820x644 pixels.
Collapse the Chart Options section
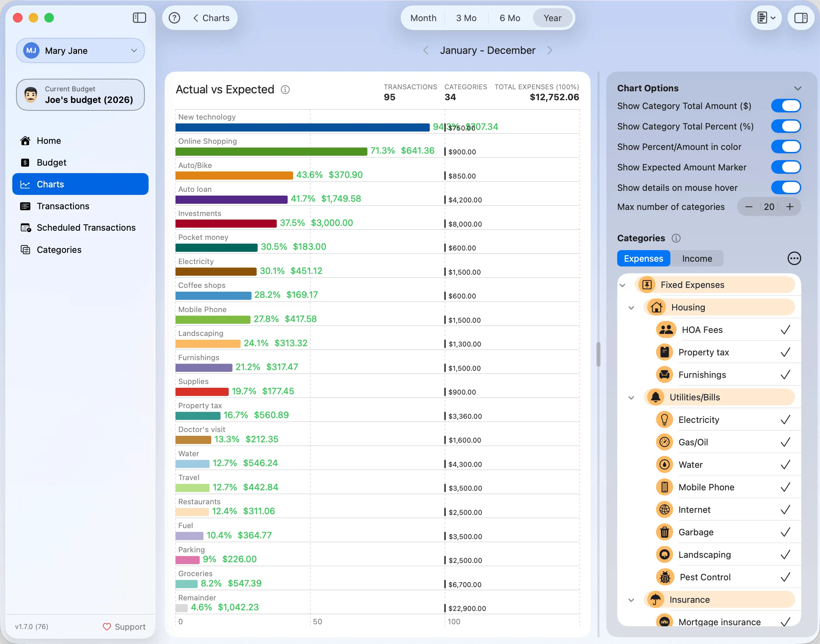point(798,88)
